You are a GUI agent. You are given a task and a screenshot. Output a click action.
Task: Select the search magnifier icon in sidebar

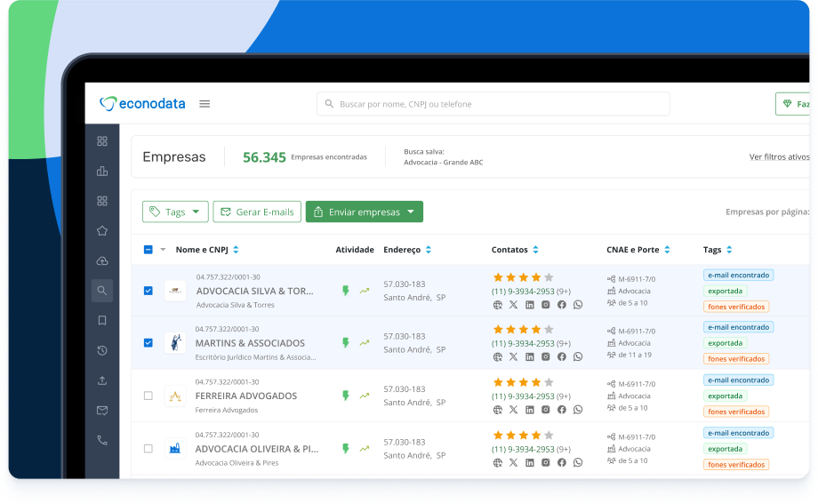click(x=102, y=291)
